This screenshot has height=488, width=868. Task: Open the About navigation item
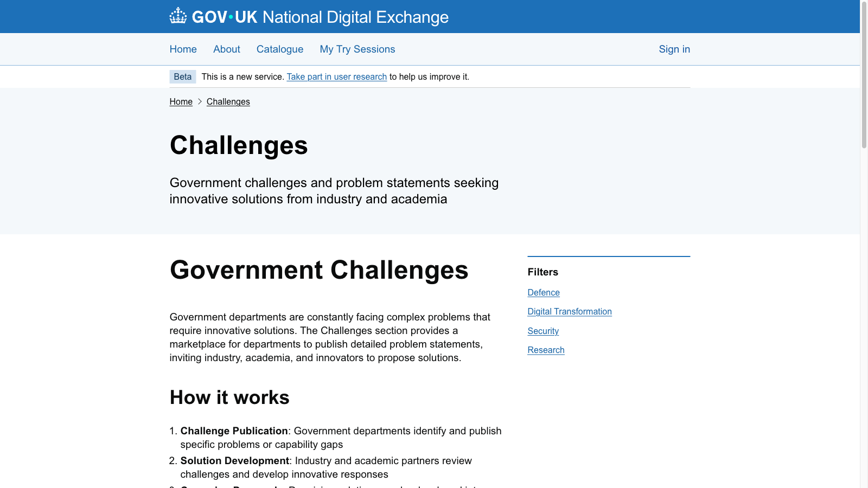[227, 49]
